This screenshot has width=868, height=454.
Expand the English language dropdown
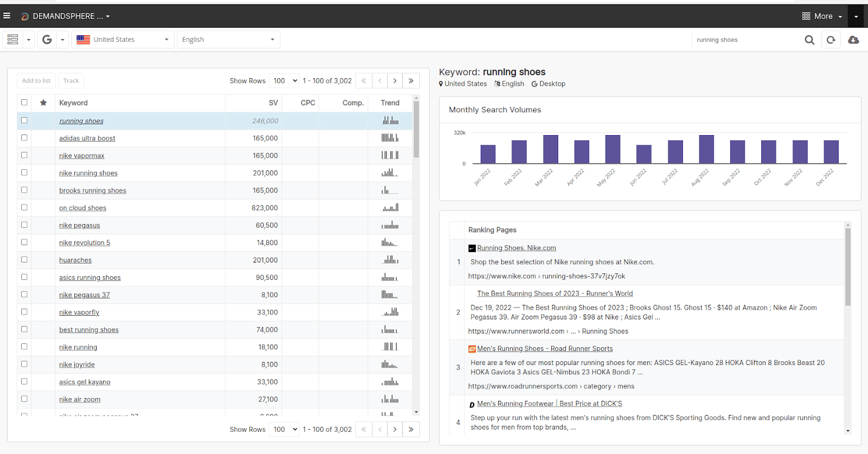tap(228, 40)
